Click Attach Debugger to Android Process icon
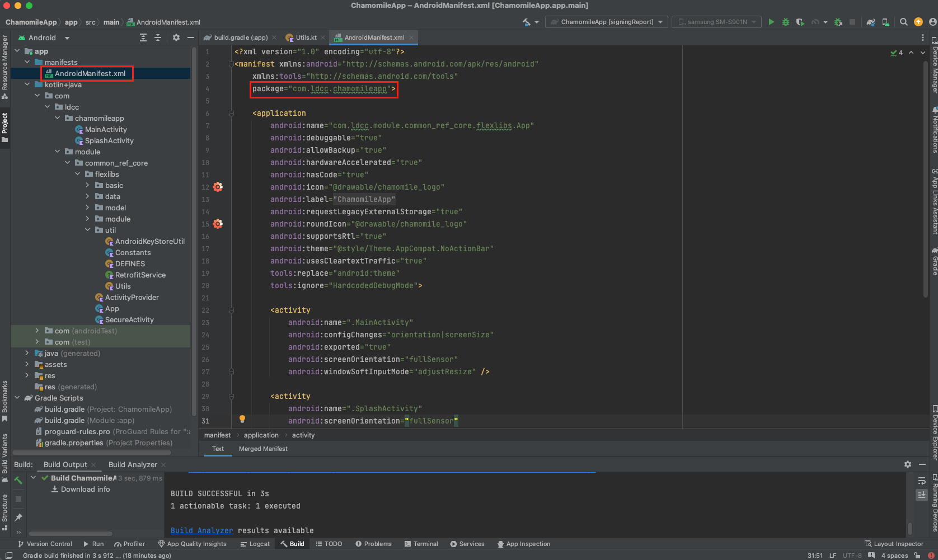The width and height of the screenshot is (938, 560). [x=838, y=22]
